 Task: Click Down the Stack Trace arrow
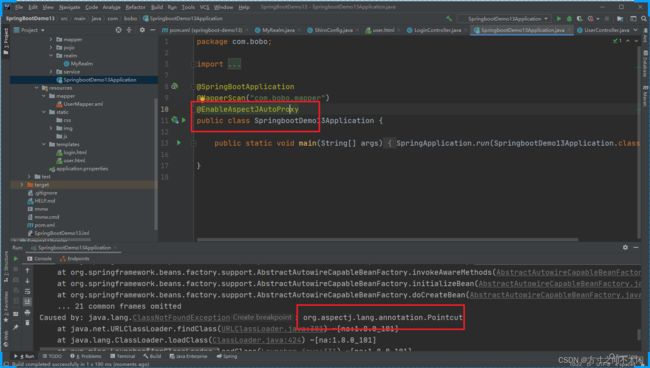coord(27,281)
